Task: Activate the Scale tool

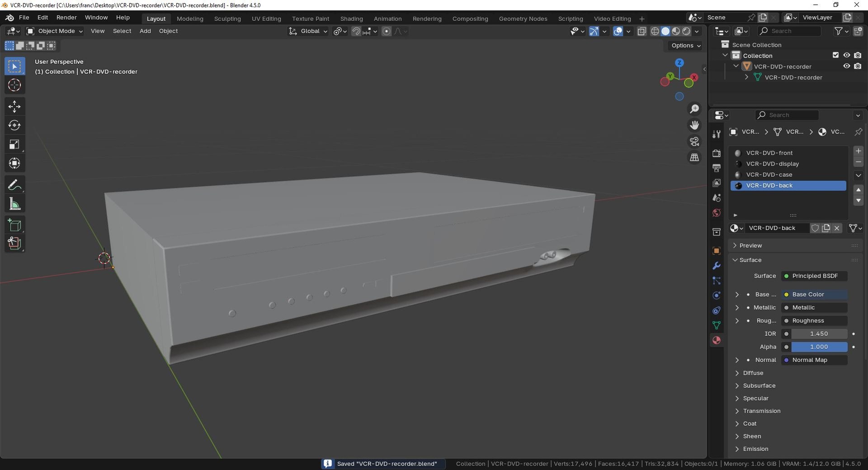Action: pos(14,145)
